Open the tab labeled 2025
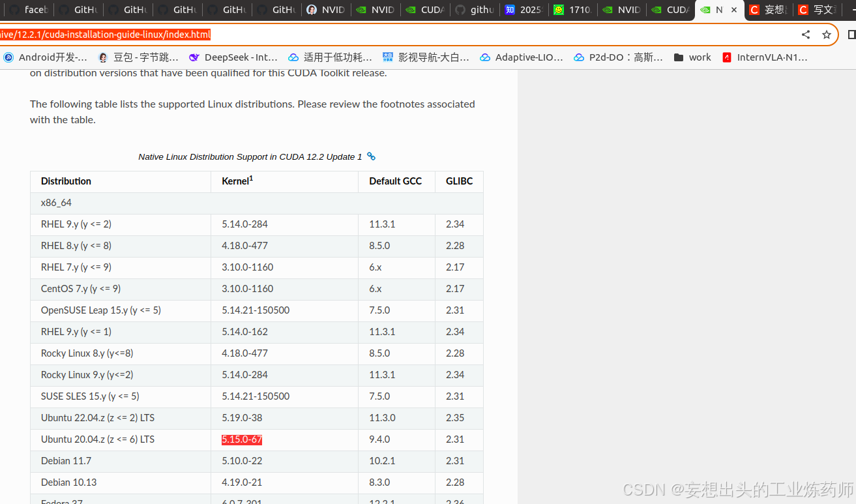This screenshot has width=856, height=504. pyautogui.click(x=524, y=10)
